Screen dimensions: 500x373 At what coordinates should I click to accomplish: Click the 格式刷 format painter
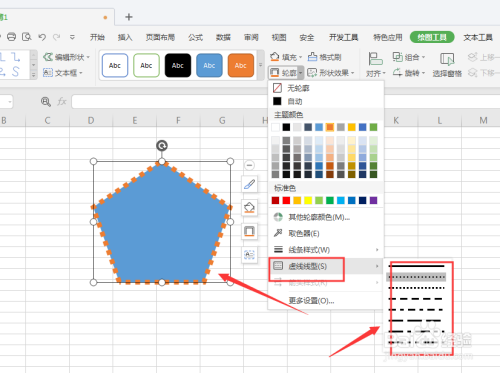325,57
